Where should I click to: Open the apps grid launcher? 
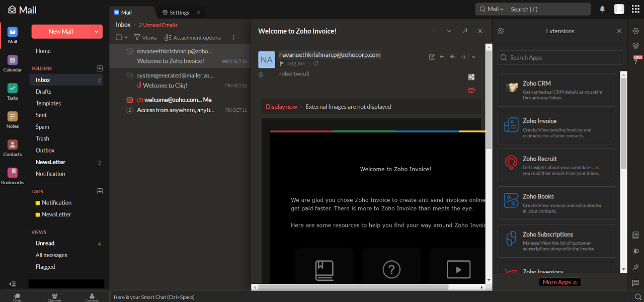(x=635, y=9)
